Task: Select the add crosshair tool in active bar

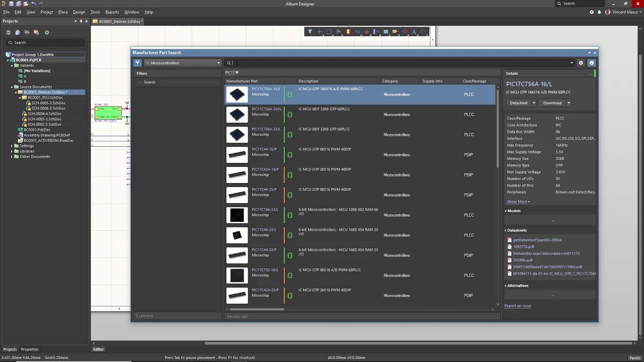Action: pos(319,32)
